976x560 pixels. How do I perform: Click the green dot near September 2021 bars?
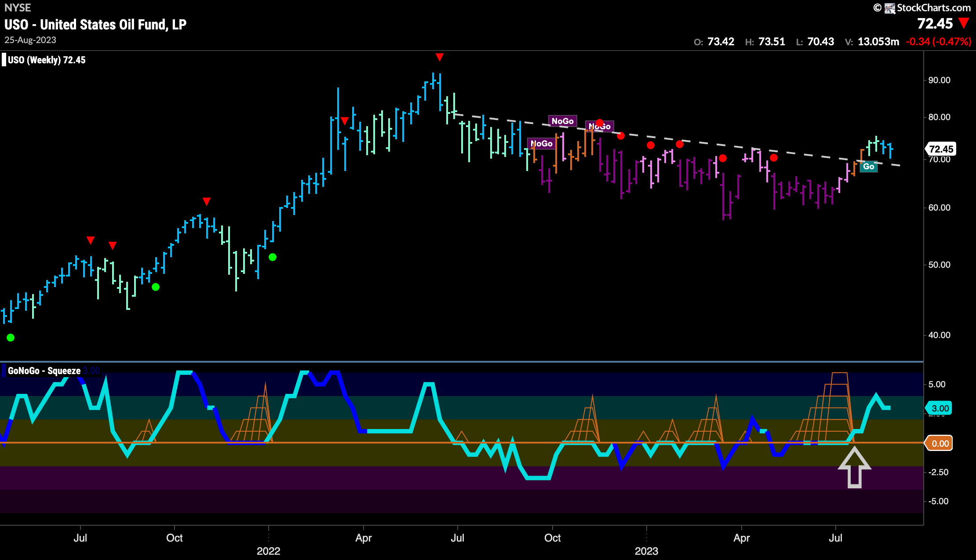pyautogui.click(x=156, y=287)
